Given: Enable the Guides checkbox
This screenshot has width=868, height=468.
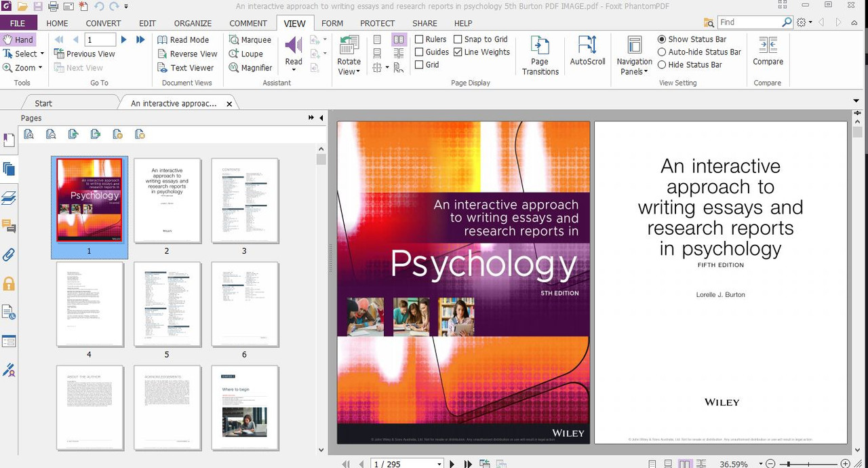Looking at the screenshot, I should click(419, 52).
